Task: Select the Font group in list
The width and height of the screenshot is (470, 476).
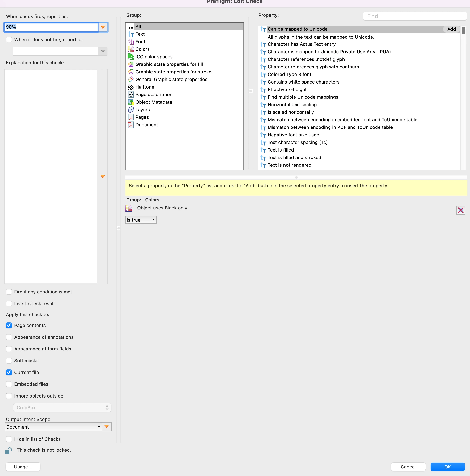Action: tap(140, 42)
